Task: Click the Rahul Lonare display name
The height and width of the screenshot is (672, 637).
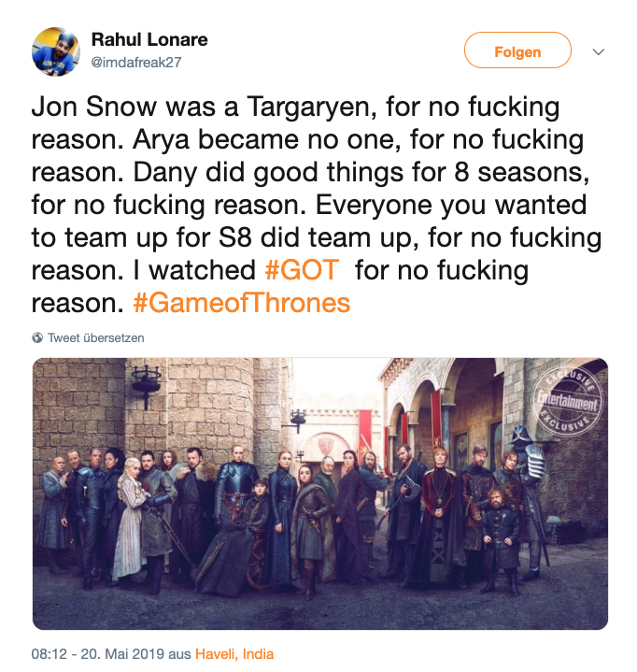Action: click(x=149, y=40)
